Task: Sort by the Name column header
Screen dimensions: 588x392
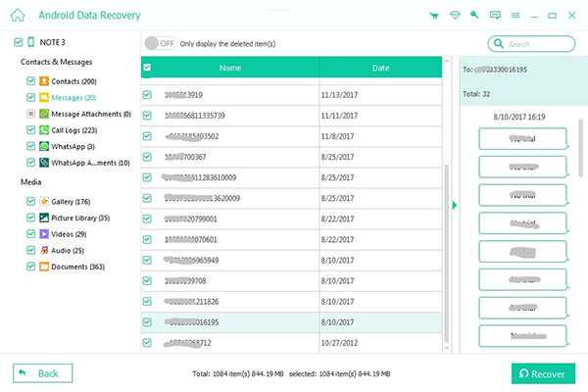Action: tap(230, 68)
